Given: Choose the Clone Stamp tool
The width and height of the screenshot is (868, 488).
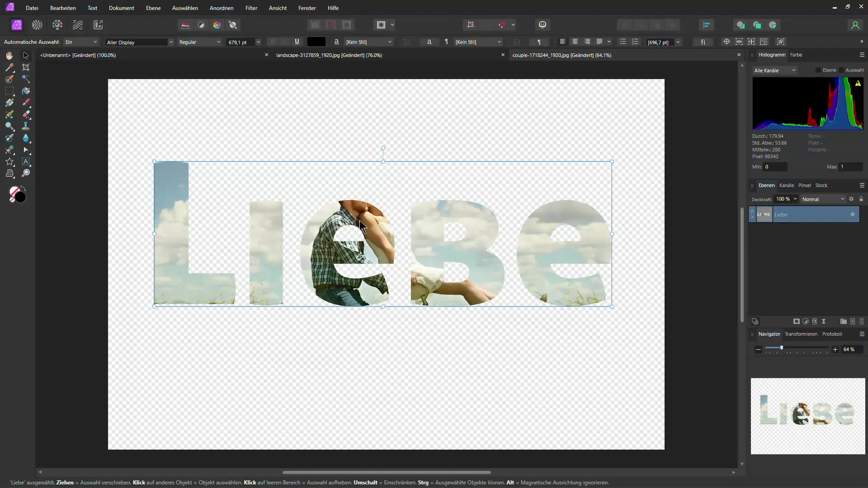Looking at the screenshot, I should tap(26, 126).
